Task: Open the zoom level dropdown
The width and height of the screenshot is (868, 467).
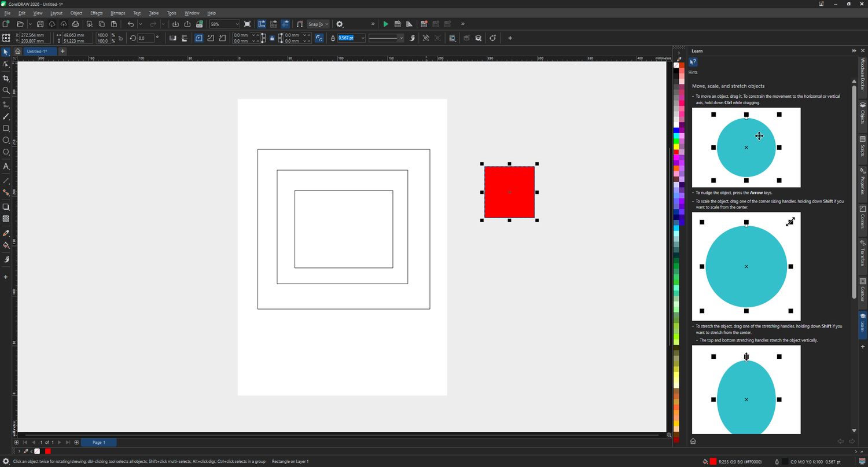Action: [237, 24]
